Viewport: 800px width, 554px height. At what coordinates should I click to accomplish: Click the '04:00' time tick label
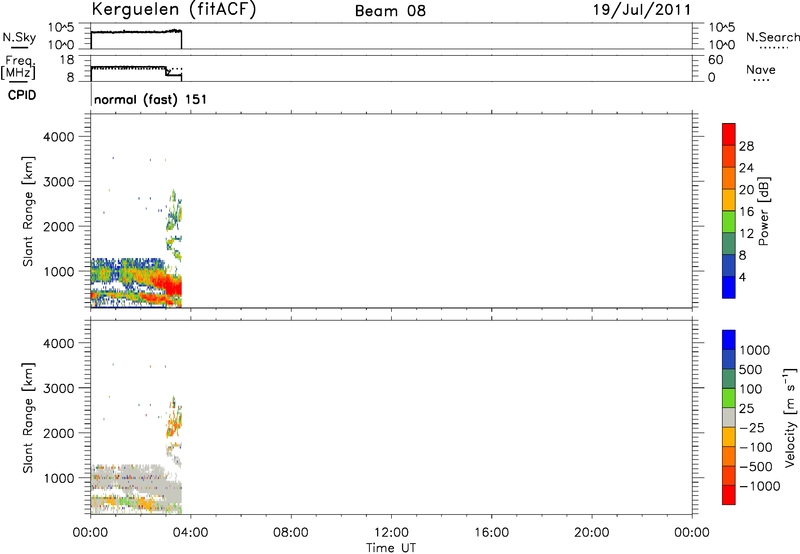pos(191,533)
